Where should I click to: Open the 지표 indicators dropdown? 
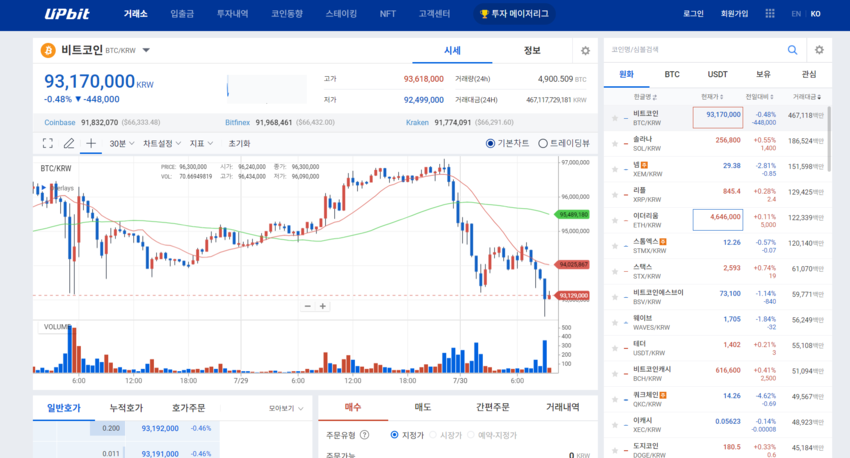point(201,143)
